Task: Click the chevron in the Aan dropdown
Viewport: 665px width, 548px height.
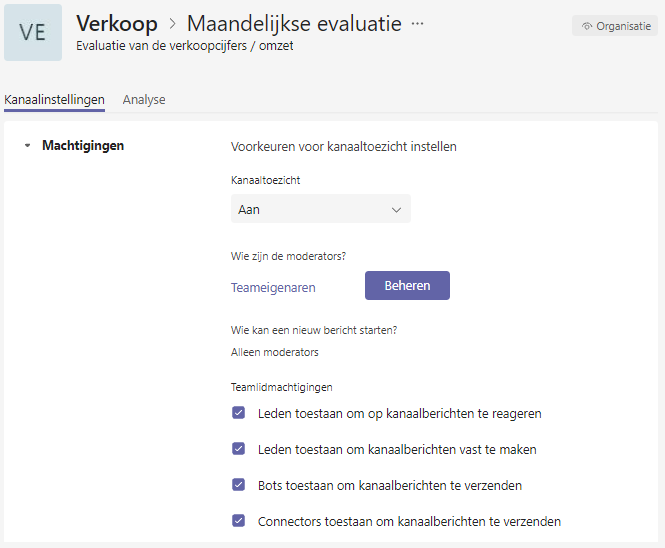Action: [x=397, y=210]
